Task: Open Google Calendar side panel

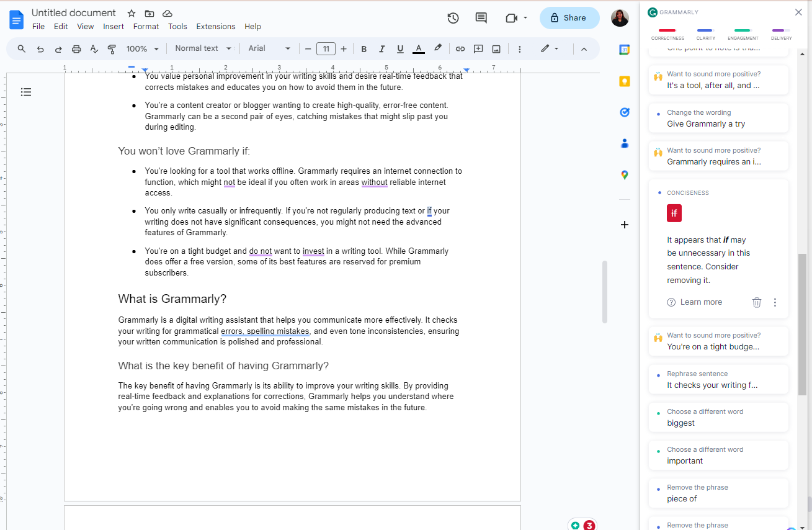Action: (625, 50)
